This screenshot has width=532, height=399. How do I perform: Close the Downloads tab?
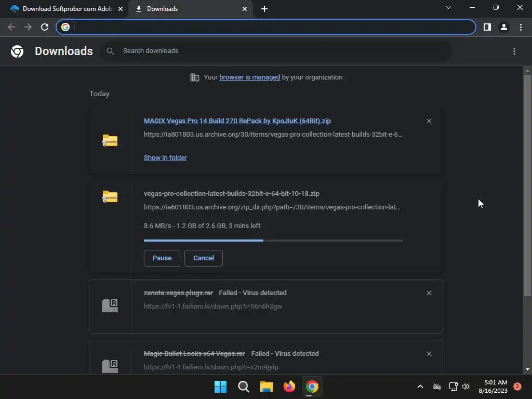click(x=245, y=9)
